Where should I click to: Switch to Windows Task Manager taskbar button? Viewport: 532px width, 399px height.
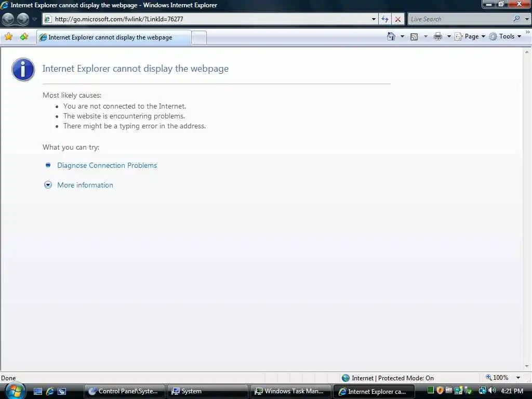pyautogui.click(x=290, y=391)
